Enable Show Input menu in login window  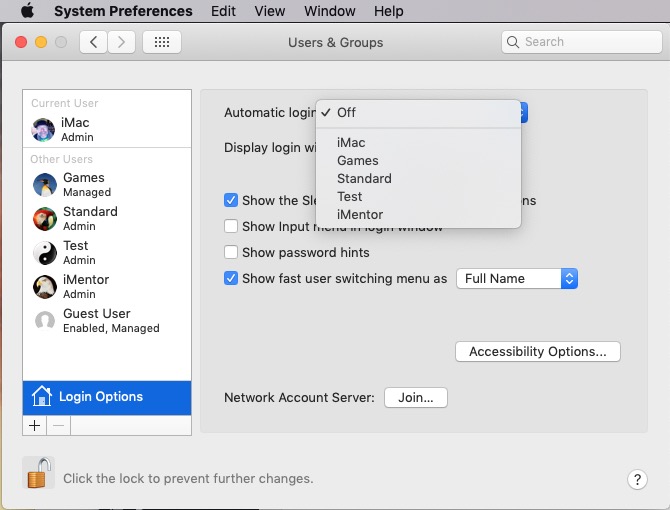[x=231, y=226]
